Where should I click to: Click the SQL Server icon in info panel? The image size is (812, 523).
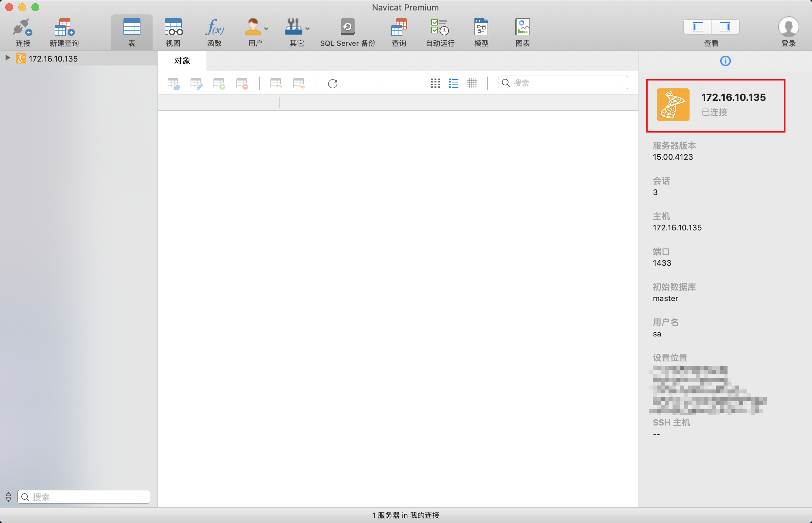(673, 105)
